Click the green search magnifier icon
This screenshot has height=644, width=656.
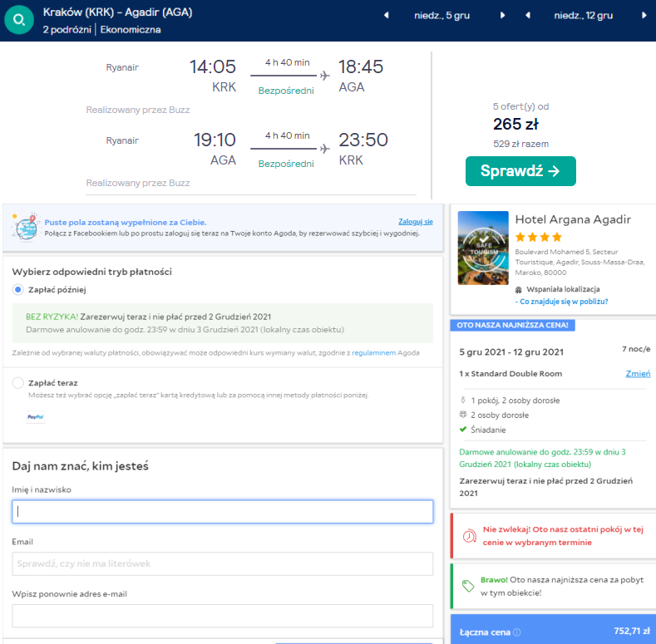[x=19, y=20]
